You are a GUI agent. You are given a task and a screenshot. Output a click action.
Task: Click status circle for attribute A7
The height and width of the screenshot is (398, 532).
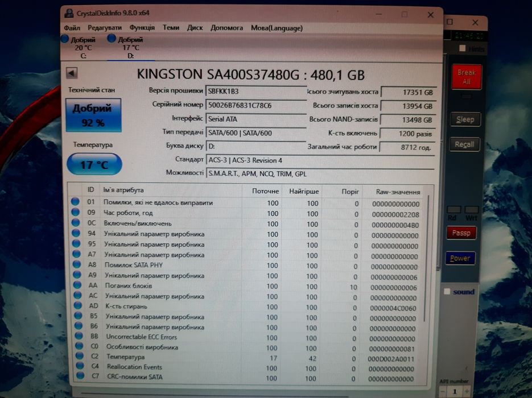tap(77, 254)
